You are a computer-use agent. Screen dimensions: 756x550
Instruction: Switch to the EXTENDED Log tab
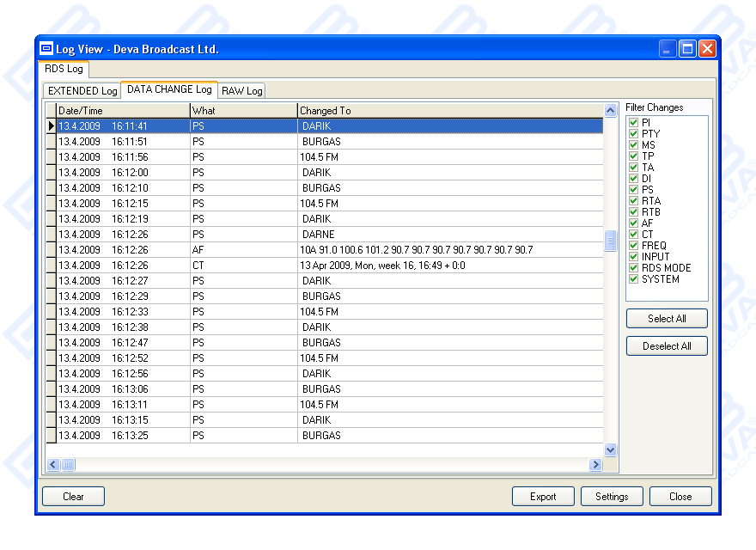pyautogui.click(x=82, y=91)
